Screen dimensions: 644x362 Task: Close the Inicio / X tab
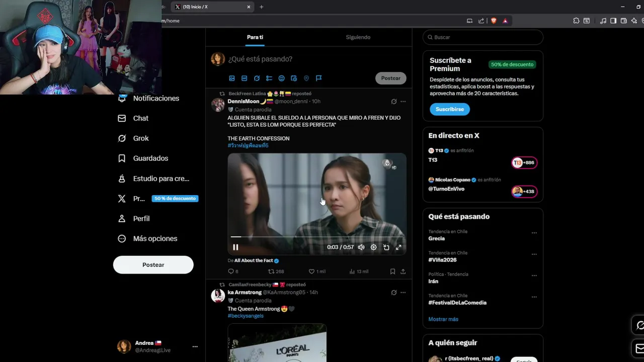[249, 7]
